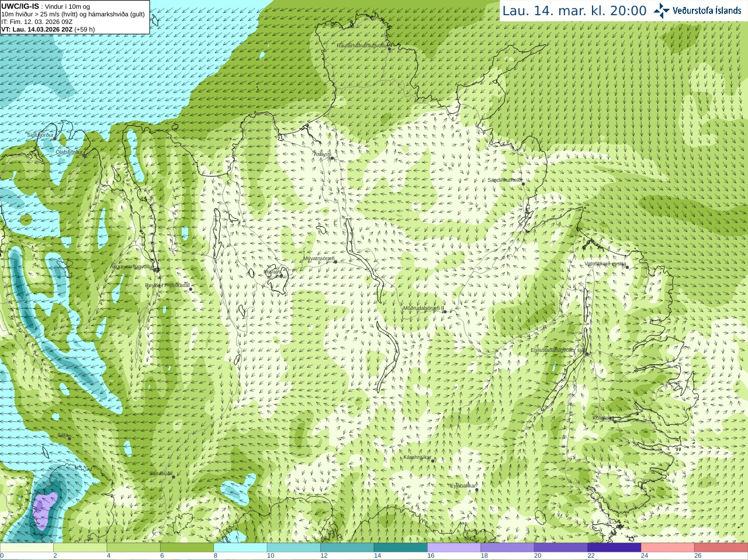Select the Sandbúðir station marker
Image resolution: width=748 pixels, height=560 pixels.
pyautogui.click(x=174, y=477)
